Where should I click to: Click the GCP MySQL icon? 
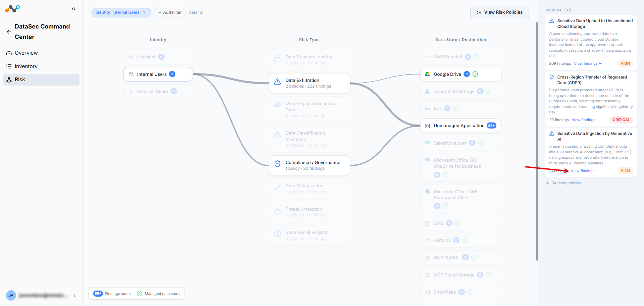(427, 258)
